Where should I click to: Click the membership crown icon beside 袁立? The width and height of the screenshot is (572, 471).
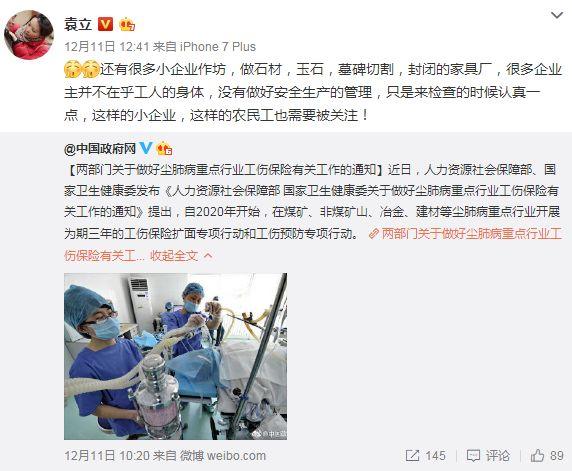(127, 24)
